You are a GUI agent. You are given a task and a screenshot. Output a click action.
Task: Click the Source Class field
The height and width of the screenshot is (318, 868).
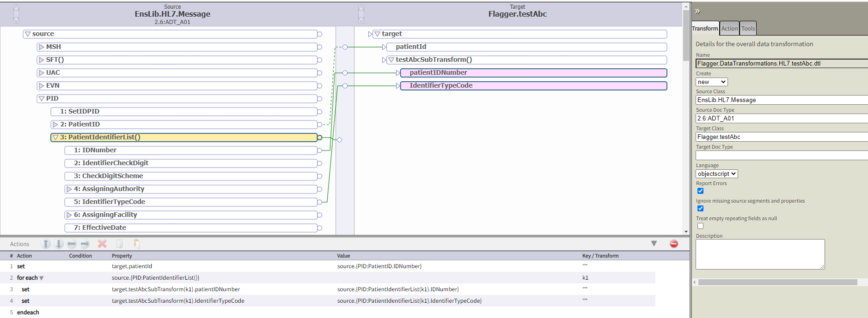pyautogui.click(x=782, y=100)
